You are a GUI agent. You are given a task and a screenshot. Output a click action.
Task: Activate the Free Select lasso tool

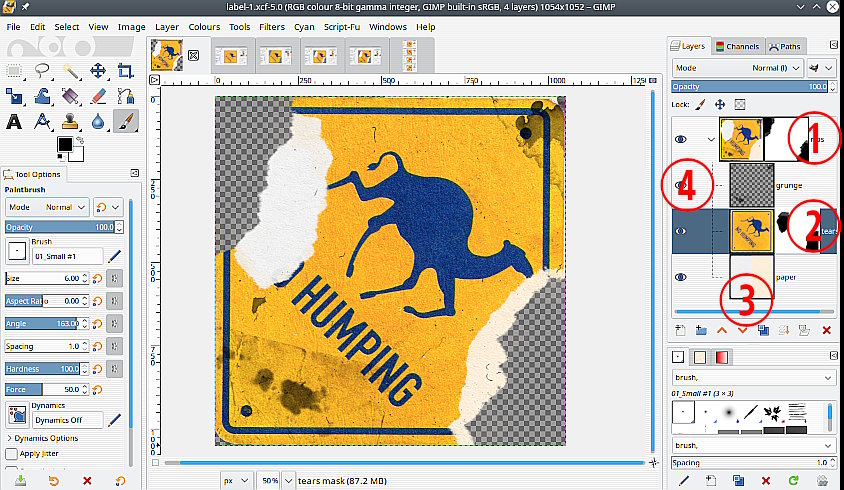coord(42,71)
